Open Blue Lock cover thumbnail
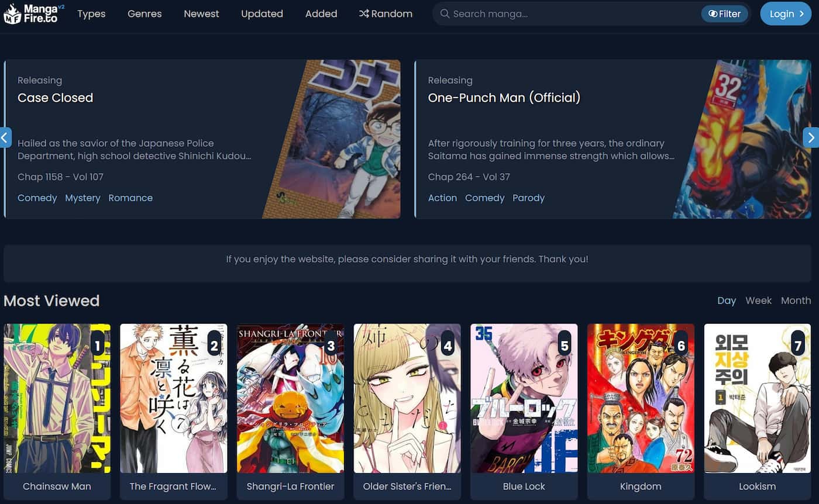 click(524, 398)
